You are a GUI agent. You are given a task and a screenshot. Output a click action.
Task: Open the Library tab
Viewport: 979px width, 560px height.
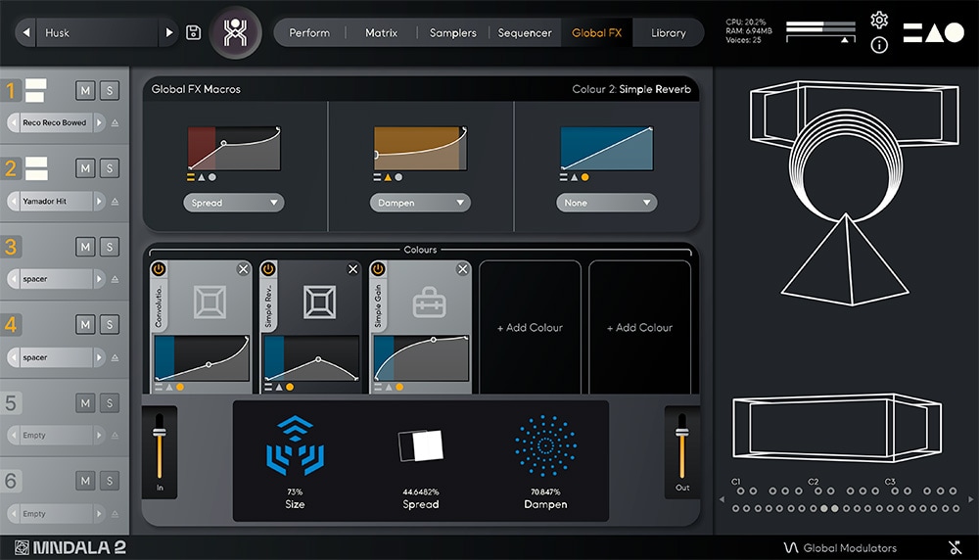[x=668, y=32]
